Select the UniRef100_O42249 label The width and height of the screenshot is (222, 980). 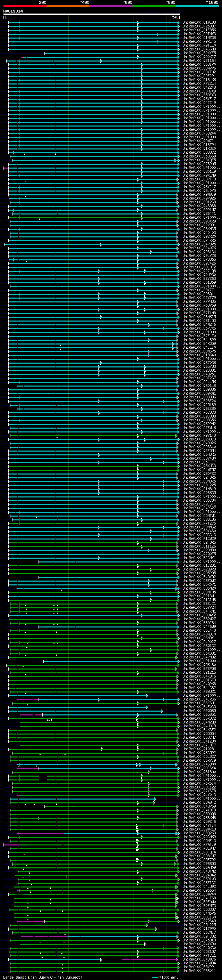pos(199,103)
